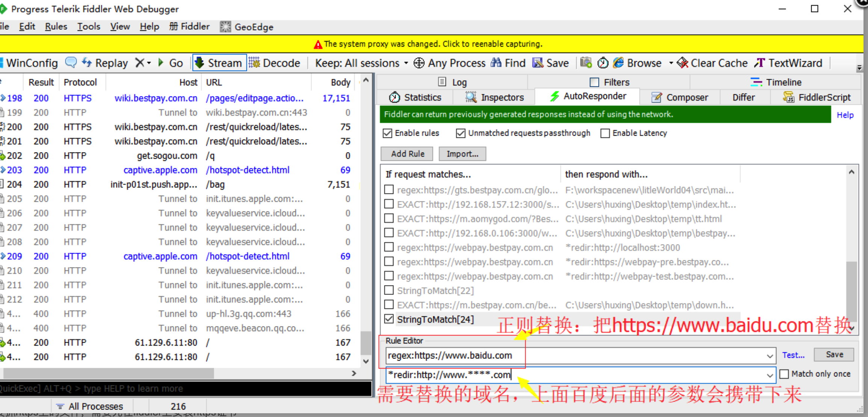Enable the Enable Latency checkbox
This screenshot has width=868, height=417.
click(x=605, y=133)
